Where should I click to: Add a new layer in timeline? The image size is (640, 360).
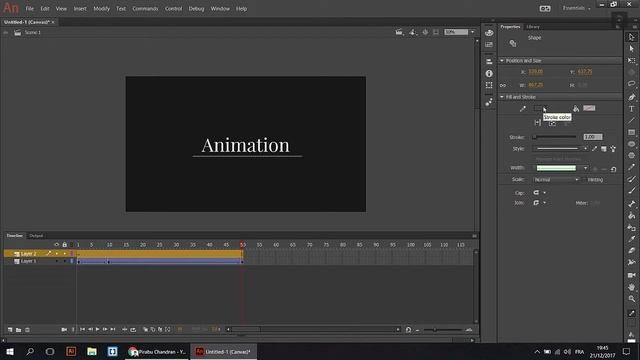[10, 329]
